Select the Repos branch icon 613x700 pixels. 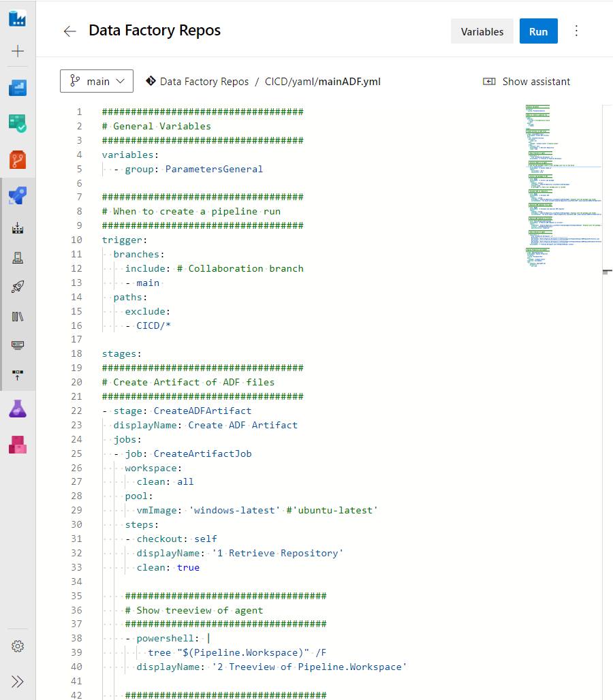(18, 161)
